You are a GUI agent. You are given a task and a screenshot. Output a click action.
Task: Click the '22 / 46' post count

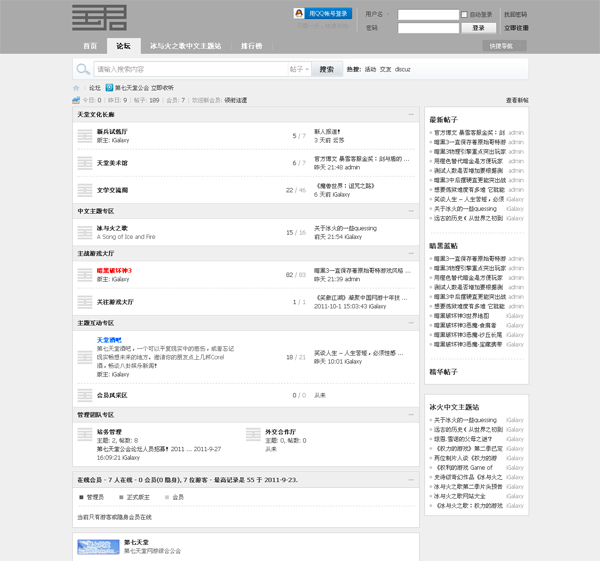click(x=295, y=190)
